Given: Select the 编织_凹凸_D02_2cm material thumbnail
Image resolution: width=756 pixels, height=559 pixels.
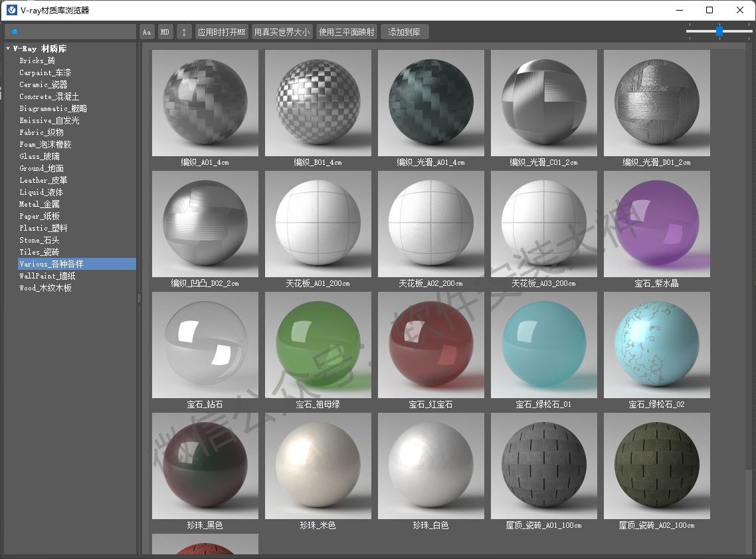Looking at the screenshot, I should (x=205, y=224).
